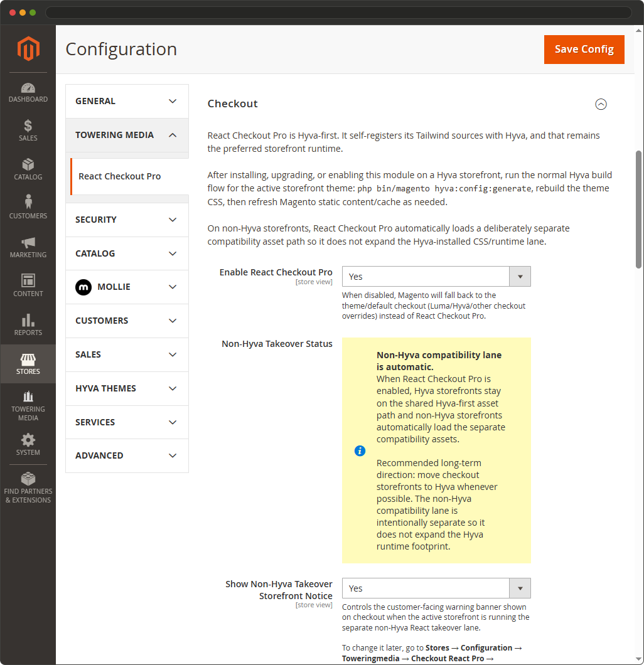The width and height of the screenshot is (644, 665).
Task: Click the Enable React Checkout Pro label
Action: click(276, 272)
